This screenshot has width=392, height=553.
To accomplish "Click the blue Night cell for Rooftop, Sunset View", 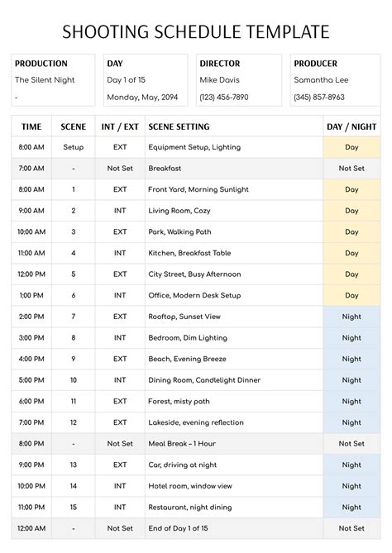I will coord(351,317).
